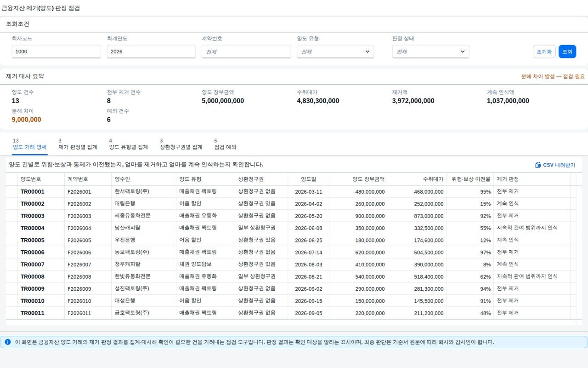The image size is (588, 368).
Task: Click the 수취대가 4,830,300,000 summary value
Action: tap(318, 101)
